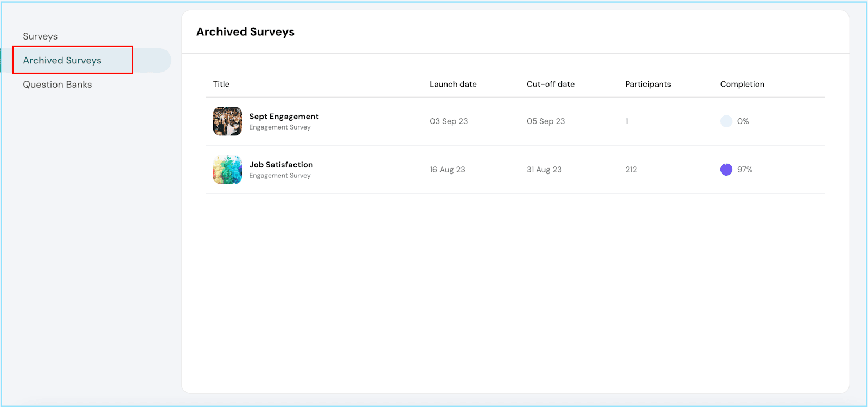Go to Question Banks section

tap(58, 85)
